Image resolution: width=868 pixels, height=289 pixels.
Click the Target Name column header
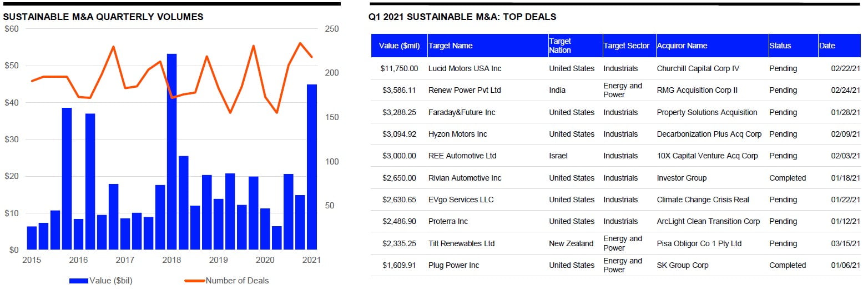click(x=450, y=46)
